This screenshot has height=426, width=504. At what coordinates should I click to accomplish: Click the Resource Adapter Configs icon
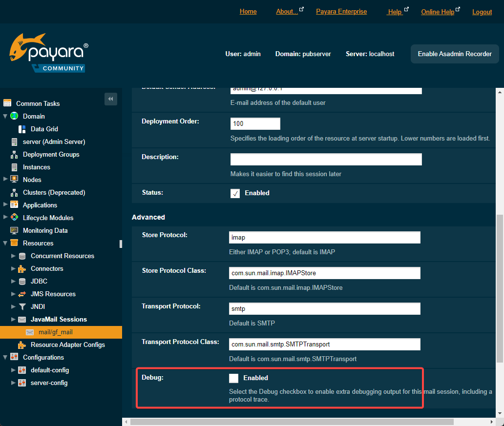click(22, 345)
